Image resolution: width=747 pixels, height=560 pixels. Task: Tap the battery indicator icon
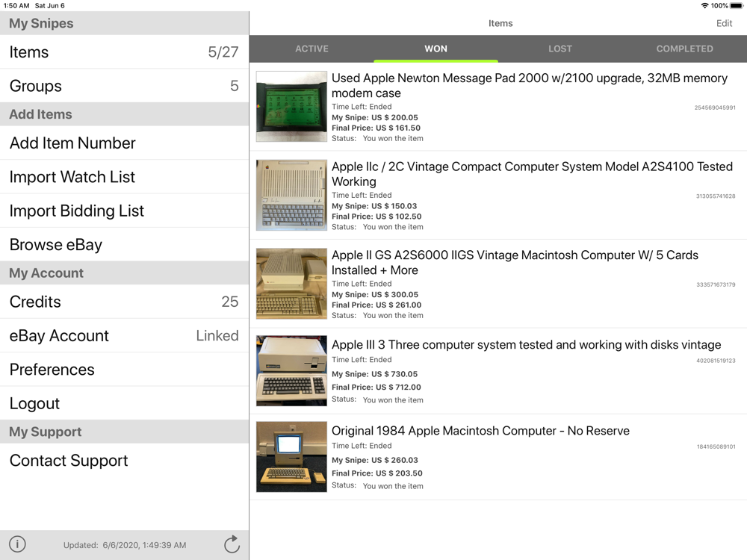point(737,6)
